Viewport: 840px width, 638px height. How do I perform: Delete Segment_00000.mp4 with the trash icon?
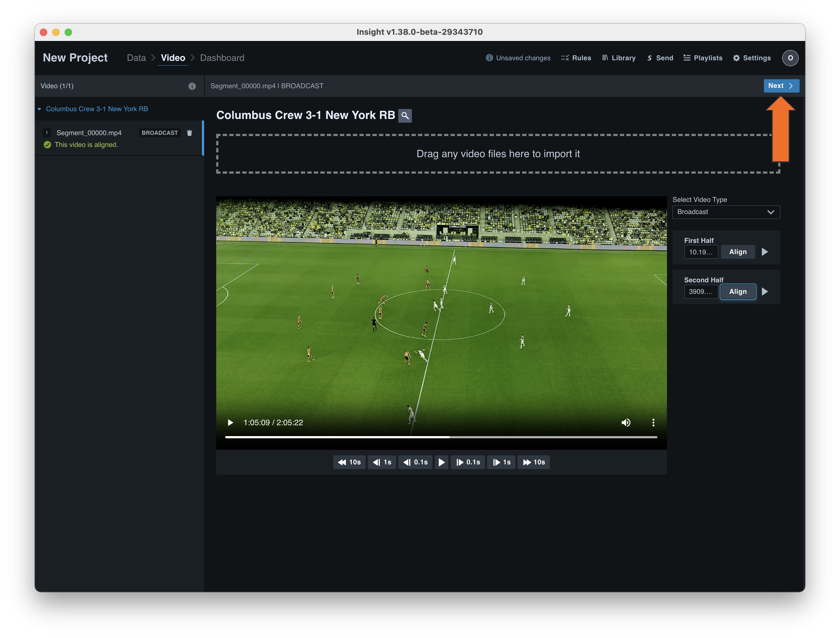tap(189, 133)
